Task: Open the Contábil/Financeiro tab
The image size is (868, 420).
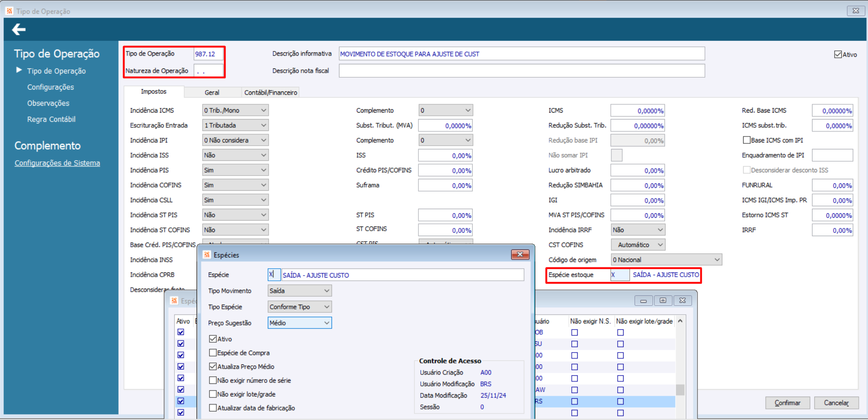Action: 271,92
